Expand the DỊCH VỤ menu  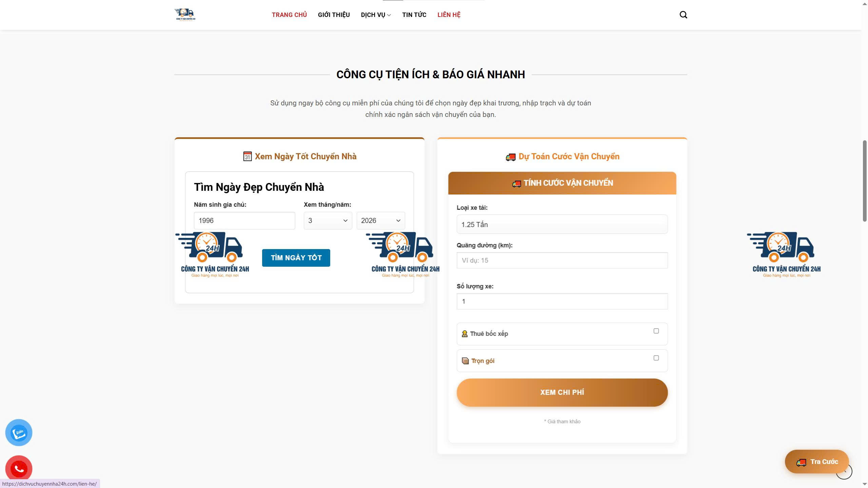[375, 15]
